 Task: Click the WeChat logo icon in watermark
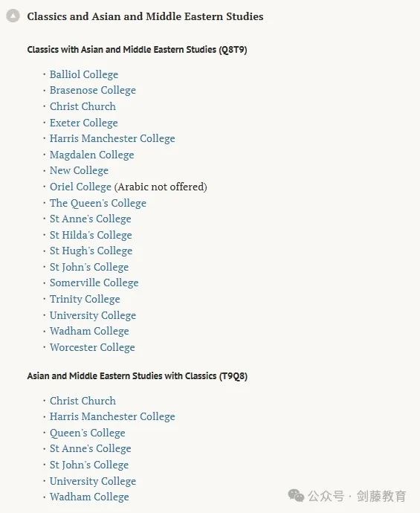point(296,496)
